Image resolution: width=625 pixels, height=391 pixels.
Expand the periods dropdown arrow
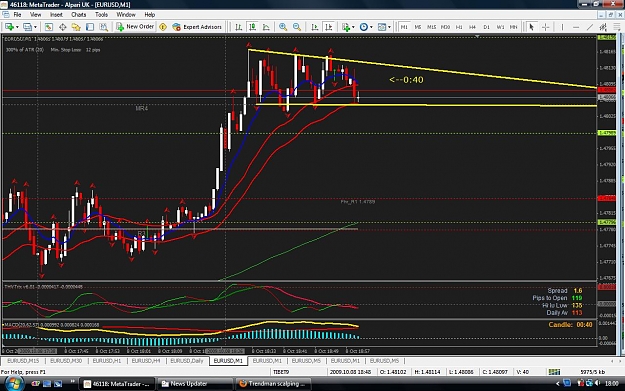click(x=371, y=27)
